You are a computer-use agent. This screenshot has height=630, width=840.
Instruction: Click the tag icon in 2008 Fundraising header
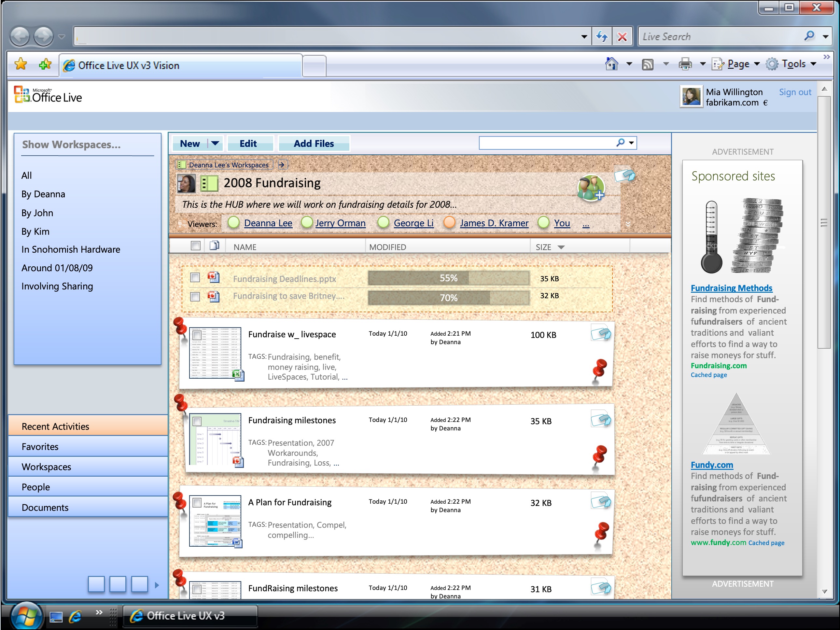coord(625,175)
